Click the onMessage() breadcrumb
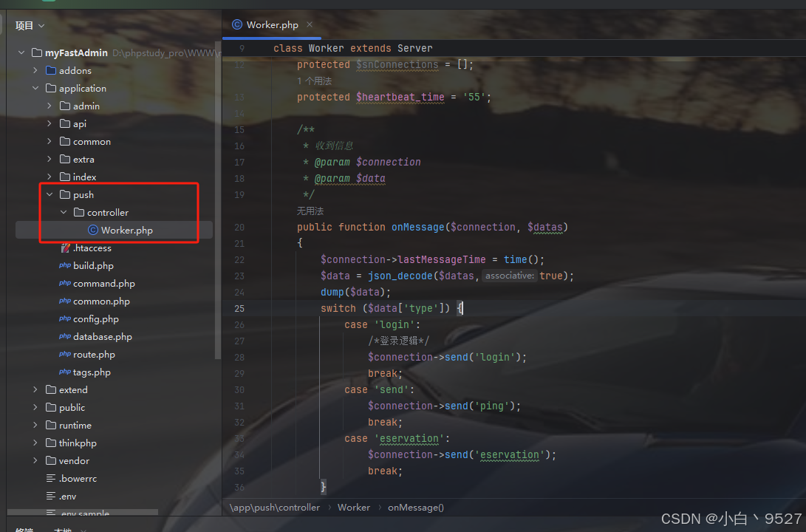This screenshot has height=532, width=806. pos(416,508)
